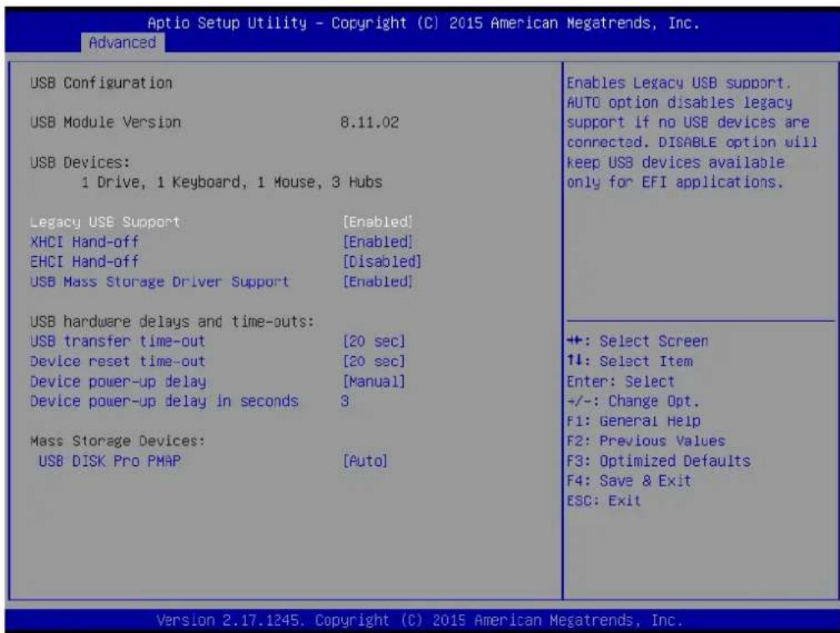Click the USB Devices list line
This screenshot has height=633, width=840.
tap(232, 183)
